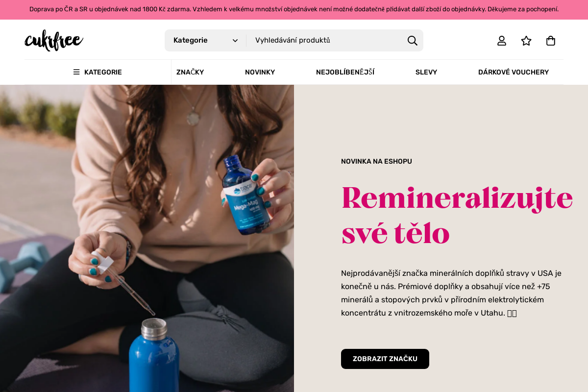The height and width of the screenshot is (392, 588).
Task: Open the shopping bag cart icon
Action: click(x=551, y=41)
